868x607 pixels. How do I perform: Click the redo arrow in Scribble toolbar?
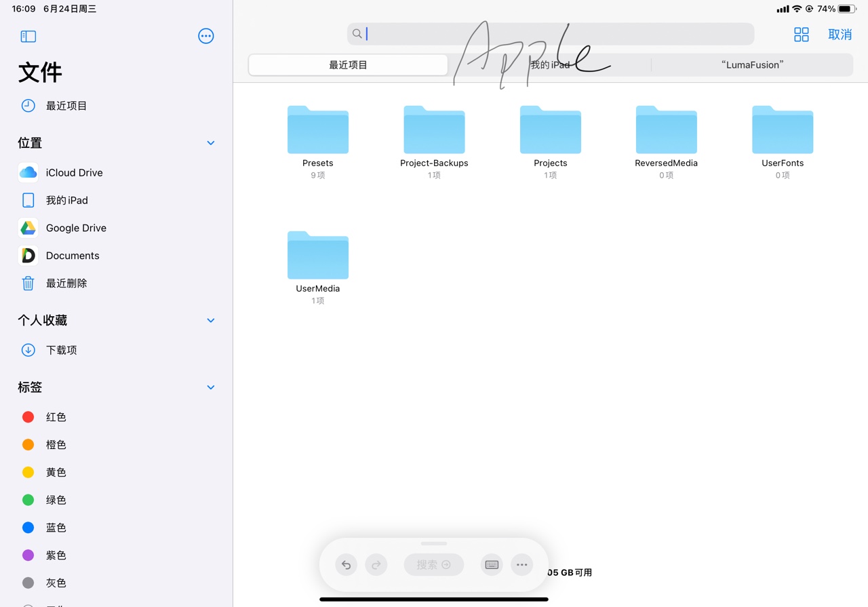pos(376,564)
